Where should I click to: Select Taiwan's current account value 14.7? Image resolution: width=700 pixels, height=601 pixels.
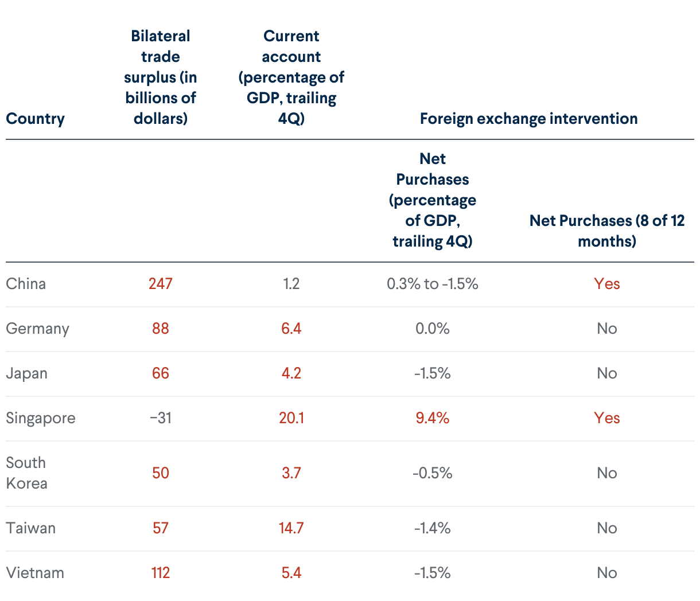291,528
